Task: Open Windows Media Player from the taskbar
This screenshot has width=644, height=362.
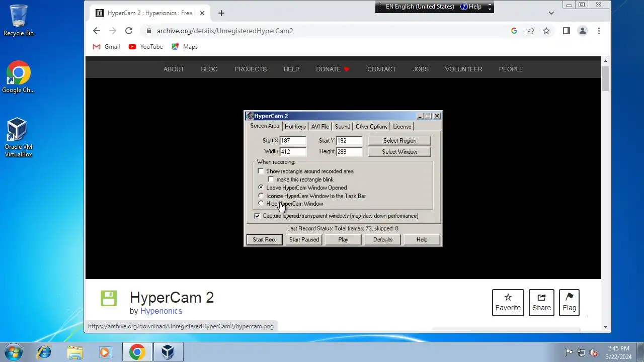Action: click(105, 352)
